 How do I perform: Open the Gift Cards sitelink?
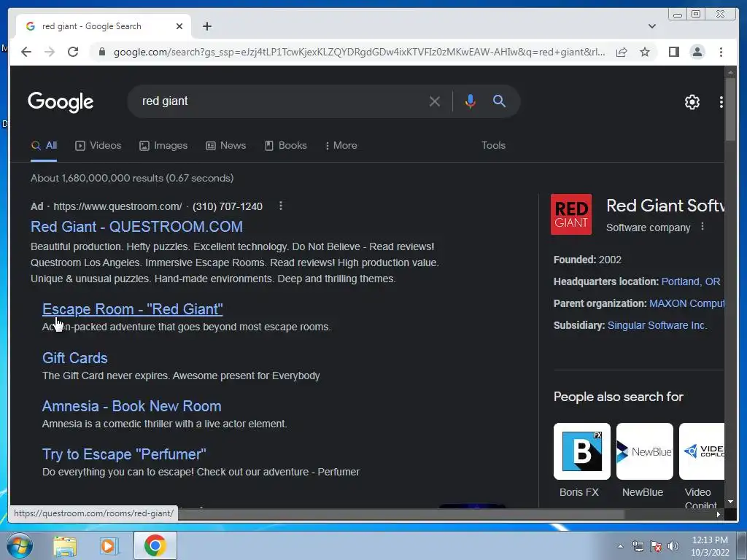pyautogui.click(x=75, y=358)
